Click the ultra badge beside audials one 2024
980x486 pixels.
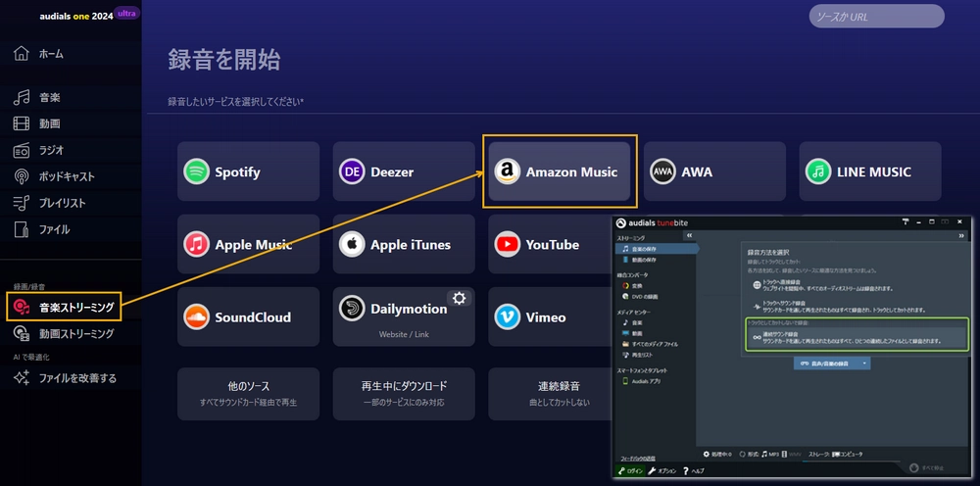click(x=126, y=13)
